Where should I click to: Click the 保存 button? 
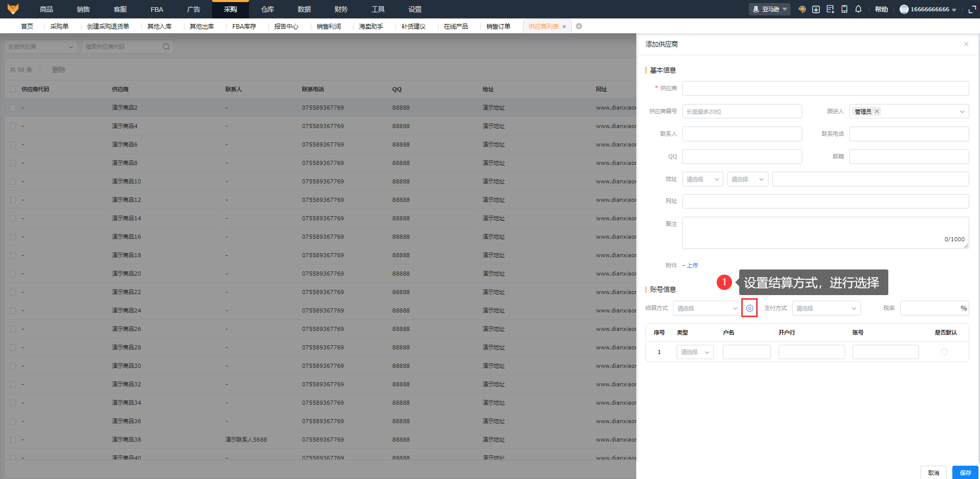966,473
